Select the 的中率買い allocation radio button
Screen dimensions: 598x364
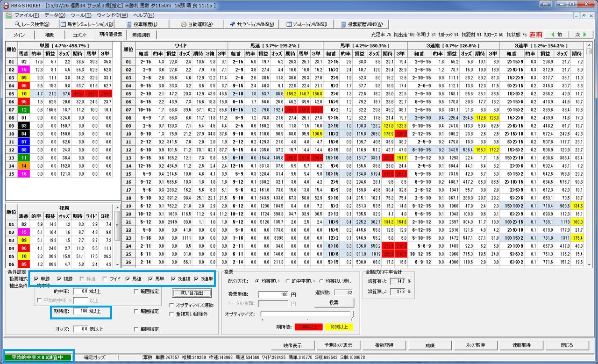(x=300, y=281)
